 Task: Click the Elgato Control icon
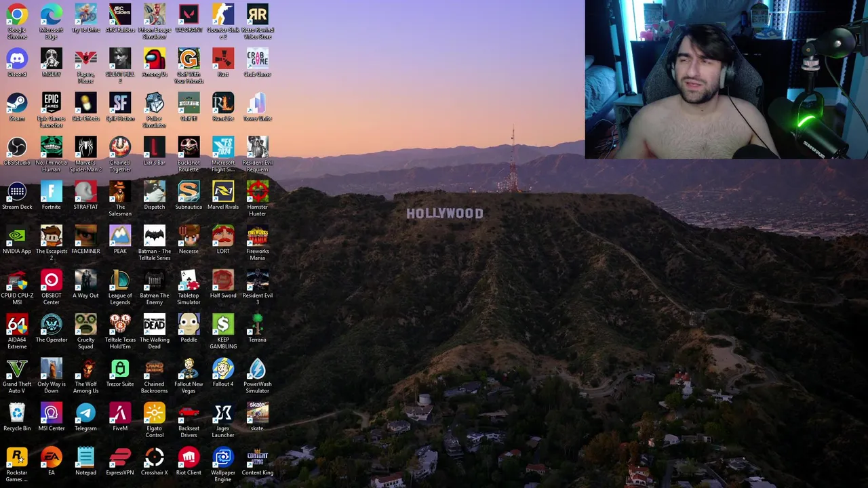pyautogui.click(x=155, y=413)
